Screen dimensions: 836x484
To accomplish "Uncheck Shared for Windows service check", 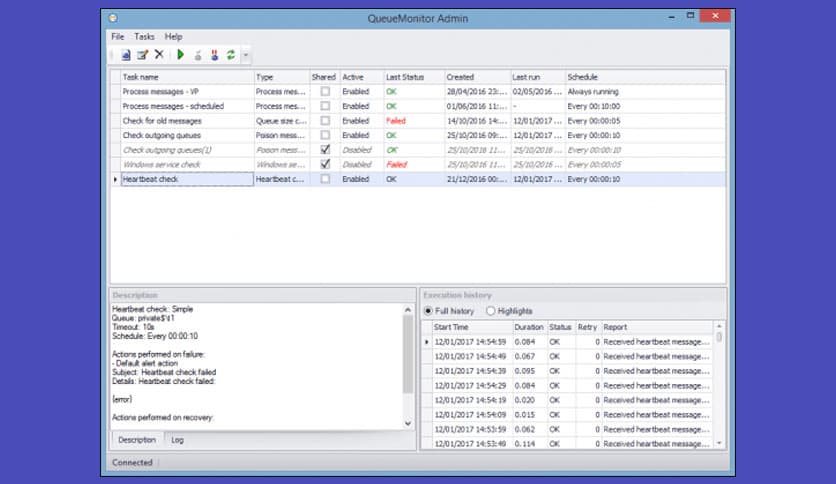I will (325, 164).
